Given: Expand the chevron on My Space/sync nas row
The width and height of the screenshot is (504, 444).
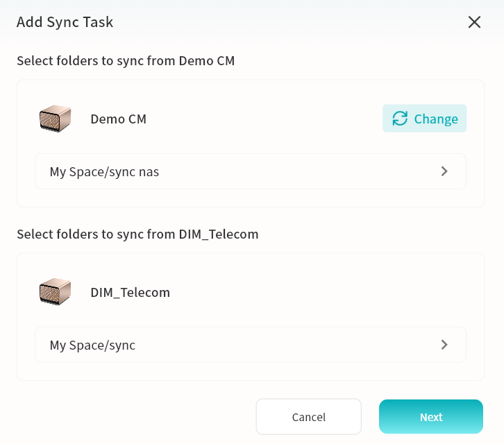Looking at the screenshot, I should click(444, 171).
